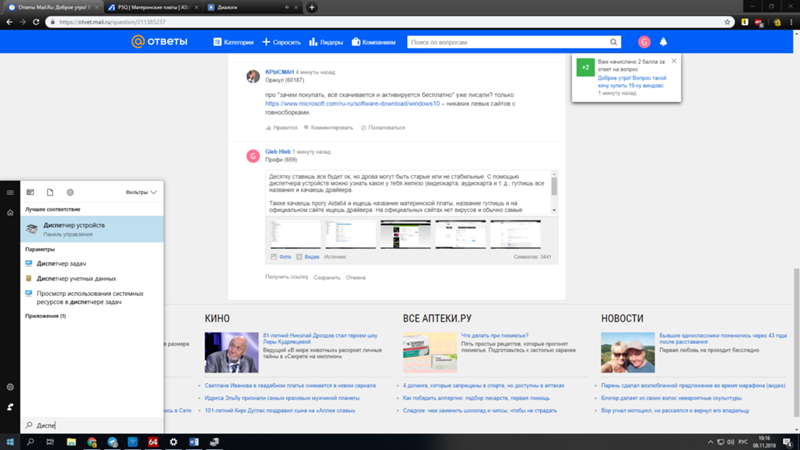The width and height of the screenshot is (800, 450).
Task: Open the Компаниям menu item
Action: 373,42
